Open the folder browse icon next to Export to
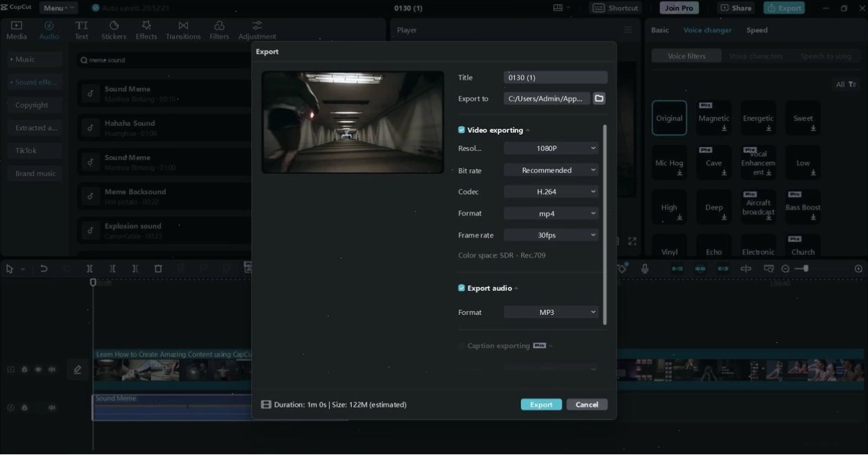Viewport: 868px width, 455px height. 599,99
